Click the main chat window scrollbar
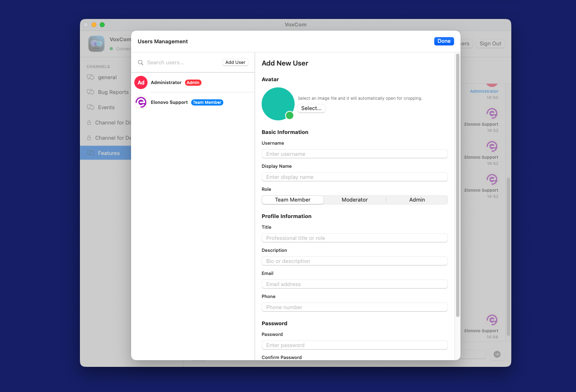This screenshot has height=392, width=576. [x=508, y=257]
